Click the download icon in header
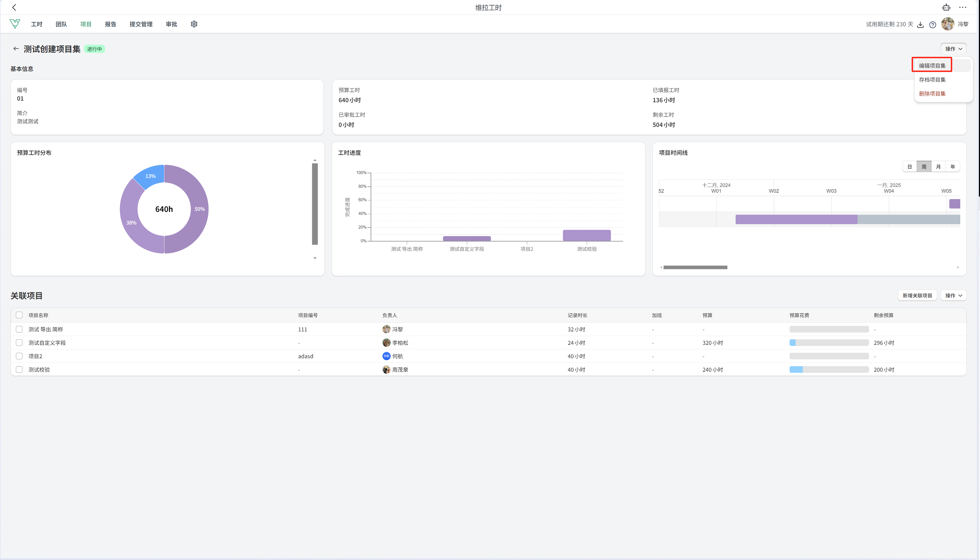 point(921,25)
